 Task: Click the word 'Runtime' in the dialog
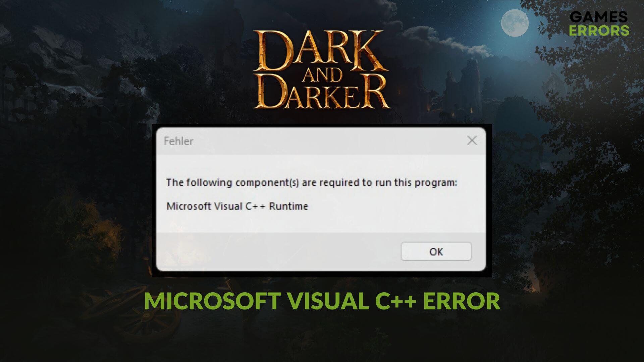pyautogui.click(x=288, y=206)
